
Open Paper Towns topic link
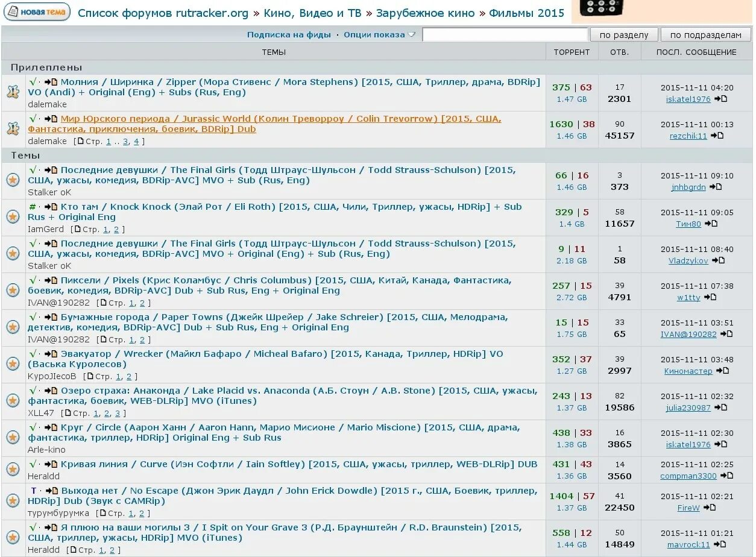tap(268, 322)
